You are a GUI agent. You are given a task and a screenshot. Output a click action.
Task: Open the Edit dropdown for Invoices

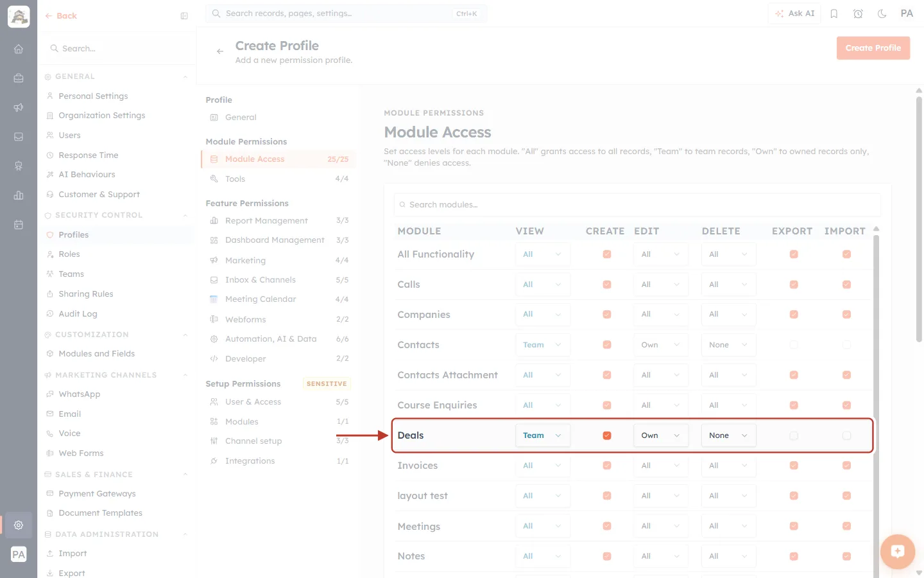click(x=661, y=466)
